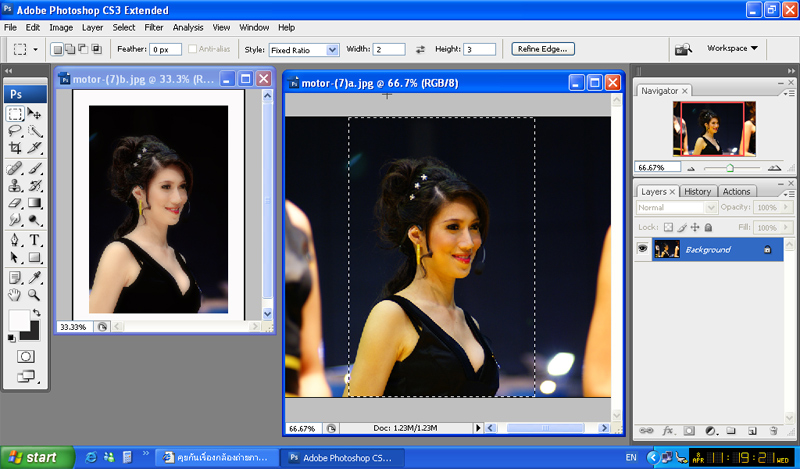Open the Filter menu
Screen dimensions: 800x469
[154, 27]
